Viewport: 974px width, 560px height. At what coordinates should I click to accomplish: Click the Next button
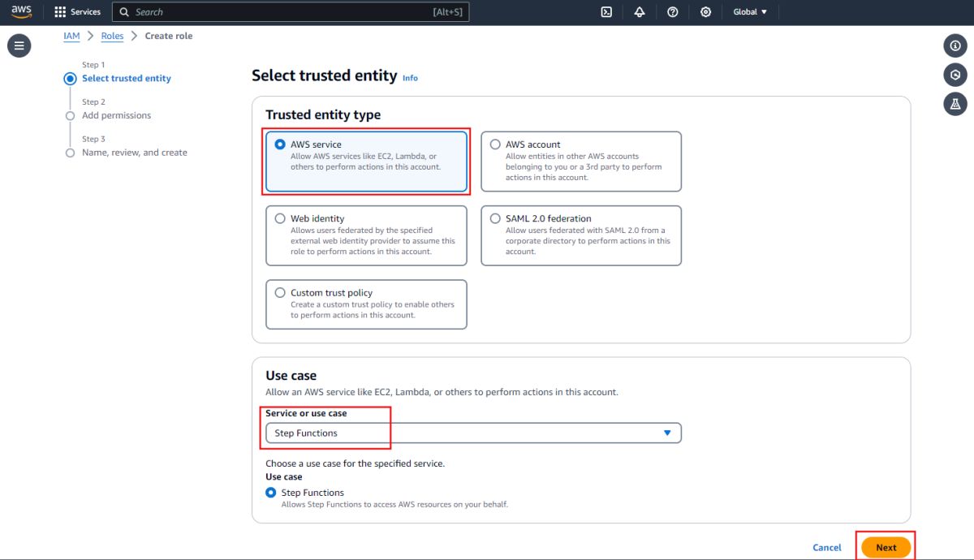click(x=886, y=548)
